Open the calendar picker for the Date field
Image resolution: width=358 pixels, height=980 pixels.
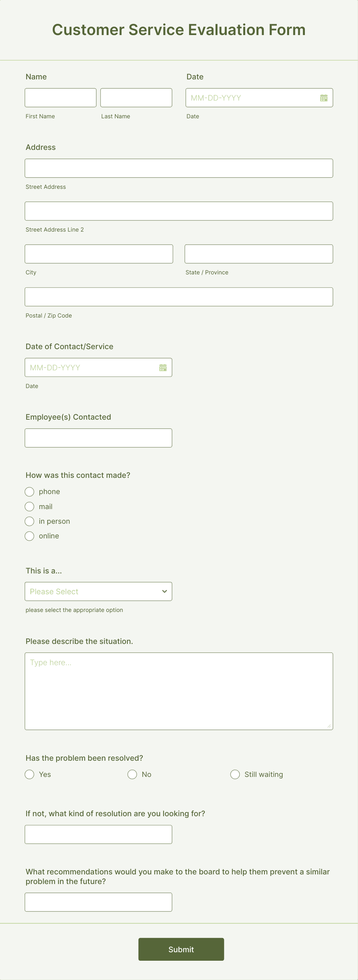point(323,97)
